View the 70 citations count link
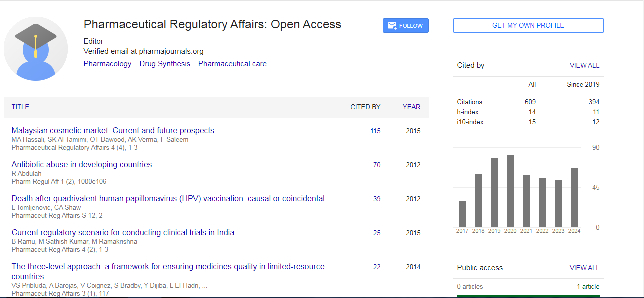The height and width of the screenshot is (298, 644). (x=377, y=165)
